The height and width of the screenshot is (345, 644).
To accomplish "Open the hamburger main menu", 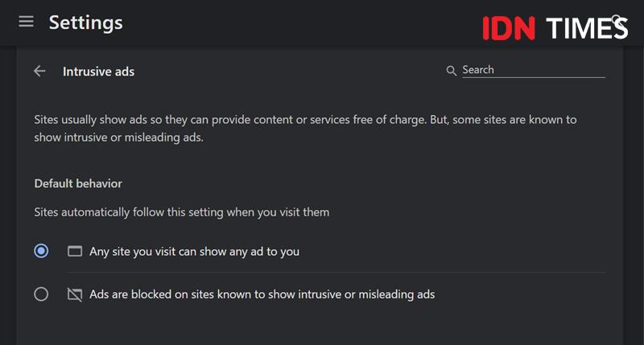I will (26, 22).
